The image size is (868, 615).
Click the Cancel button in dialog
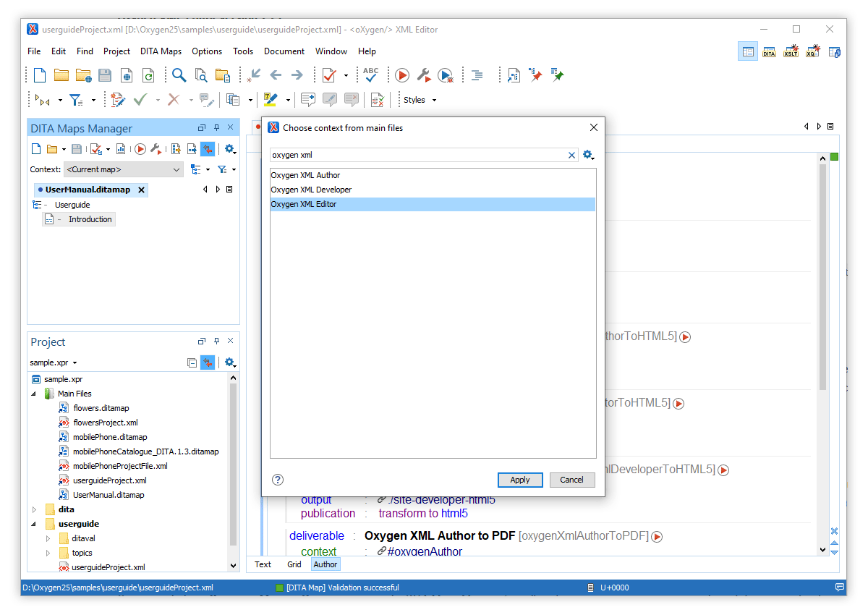pos(571,480)
